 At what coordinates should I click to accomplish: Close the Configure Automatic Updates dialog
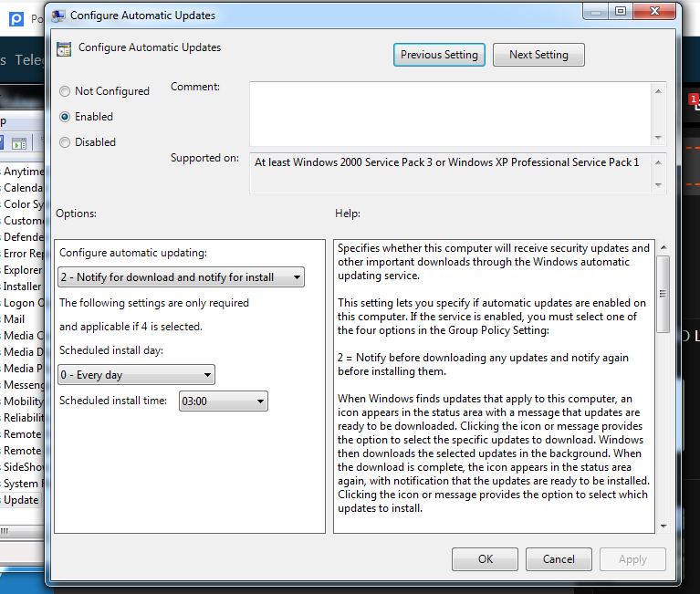tap(654, 11)
